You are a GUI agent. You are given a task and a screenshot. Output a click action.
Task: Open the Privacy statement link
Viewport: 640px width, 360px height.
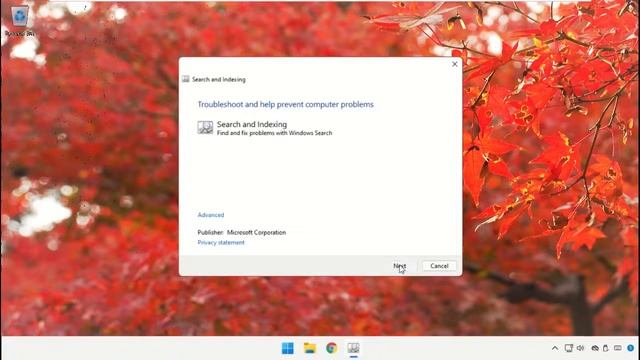221,242
